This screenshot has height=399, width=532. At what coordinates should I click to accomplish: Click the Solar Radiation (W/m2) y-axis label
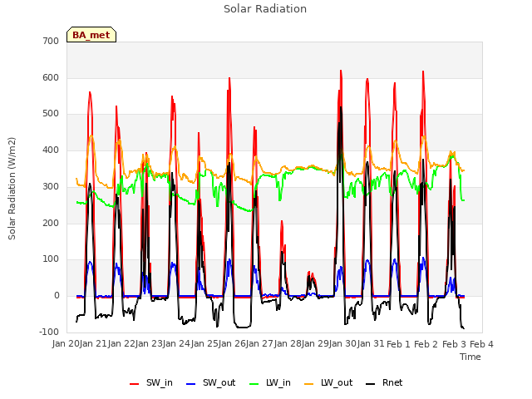(12, 189)
